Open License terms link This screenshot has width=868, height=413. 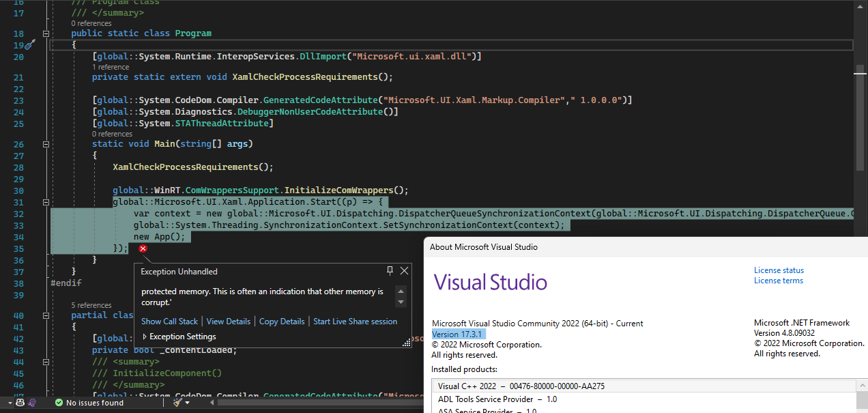pos(778,280)
